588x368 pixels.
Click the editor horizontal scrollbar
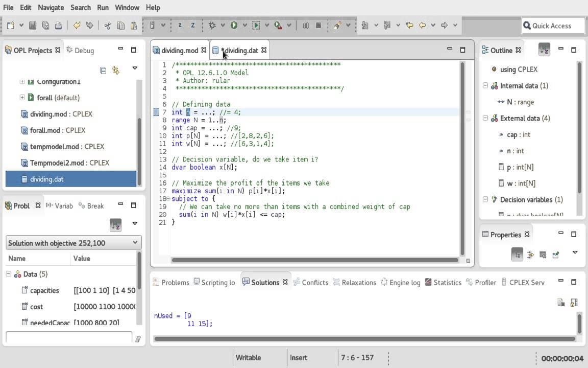(314, 260)
